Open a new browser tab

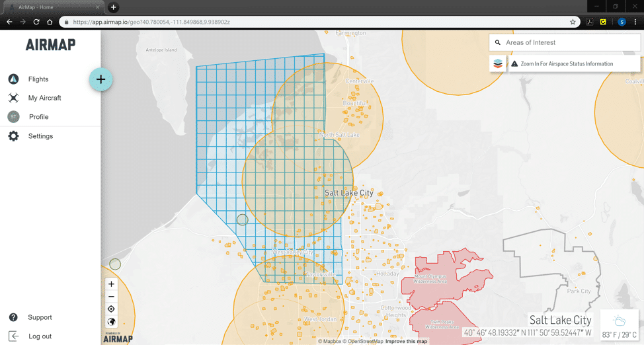coord(114,7)
